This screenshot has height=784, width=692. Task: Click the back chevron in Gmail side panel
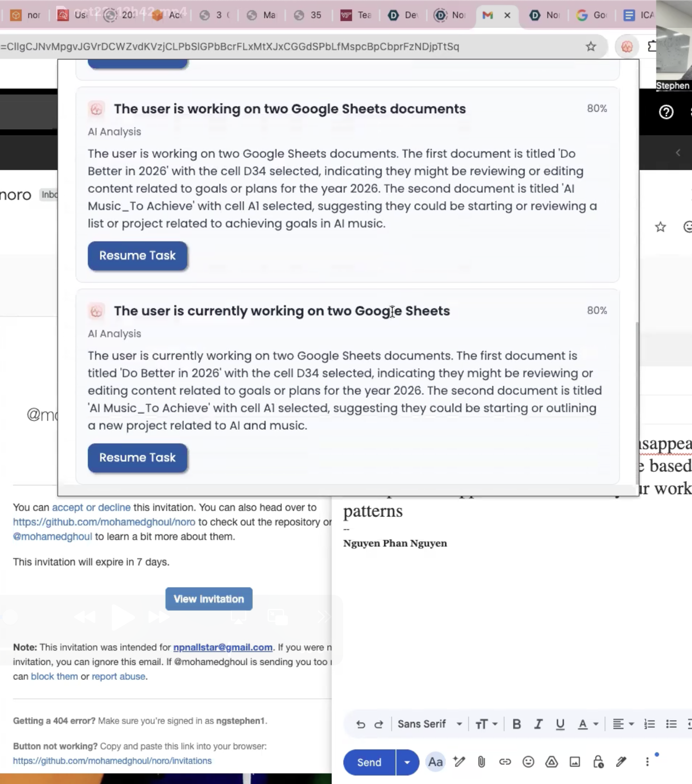tap(678, 152)
